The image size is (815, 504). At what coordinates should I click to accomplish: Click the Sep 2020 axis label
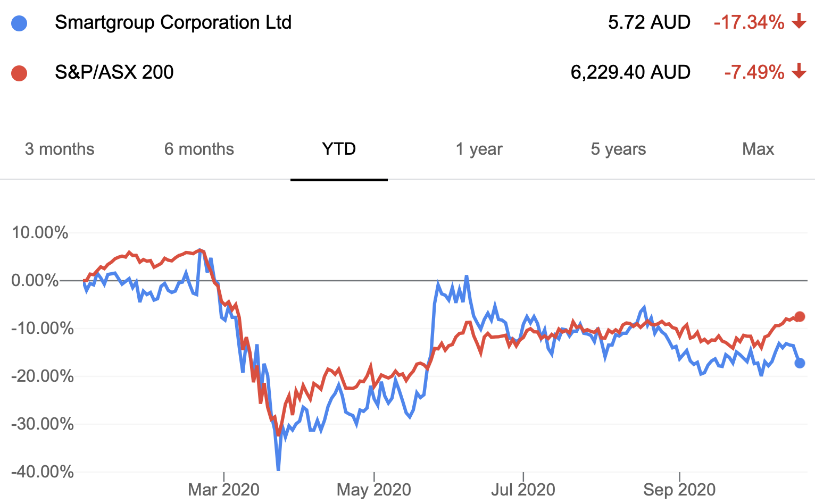[x=679, y=489]
